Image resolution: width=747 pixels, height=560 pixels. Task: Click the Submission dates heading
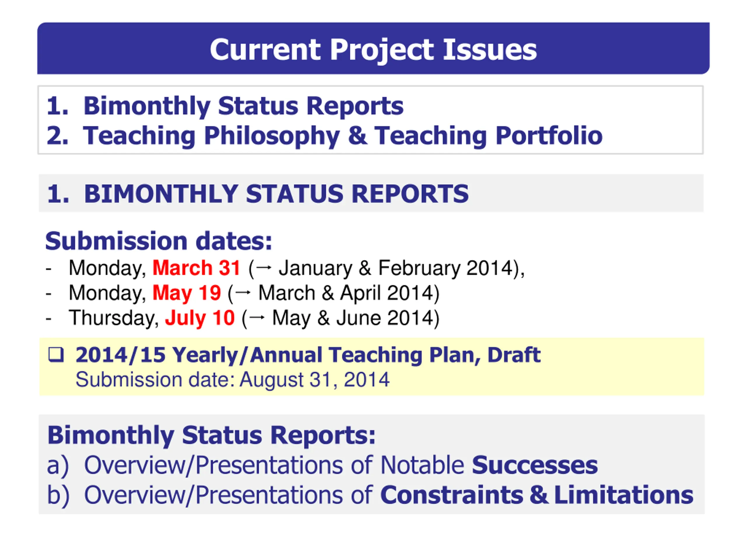click(159, 241)
